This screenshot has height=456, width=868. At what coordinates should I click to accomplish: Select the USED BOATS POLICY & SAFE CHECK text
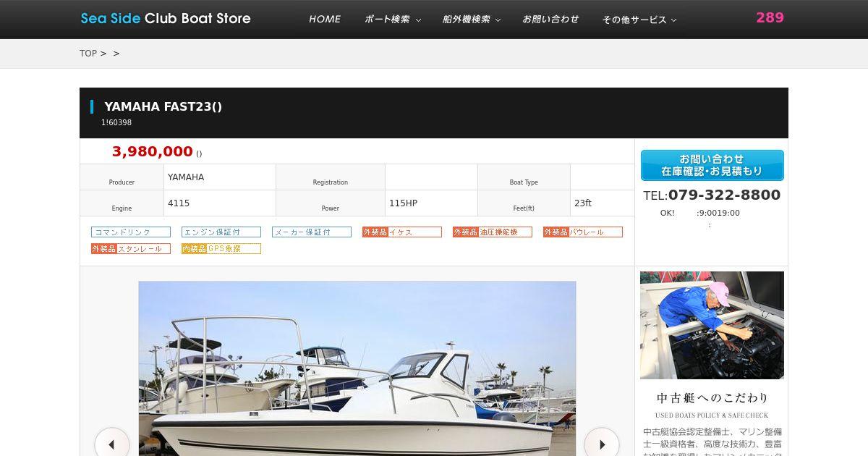pos(712,415)
